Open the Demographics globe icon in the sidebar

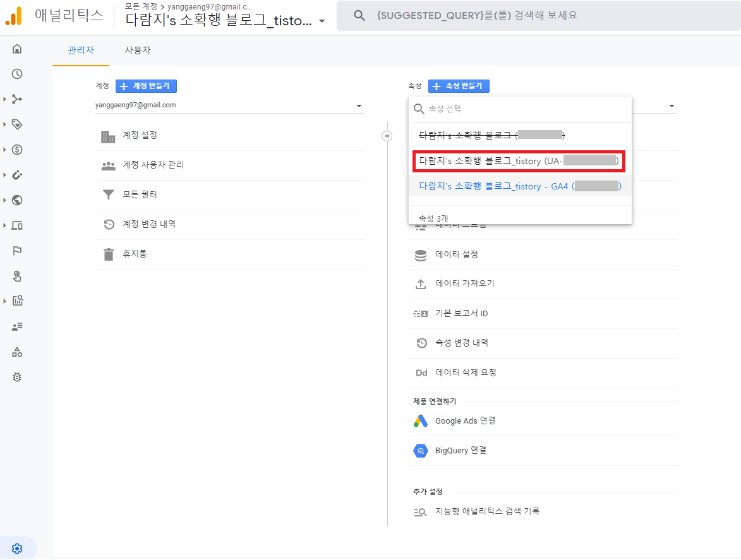pyautogui.click(x=17, y=200)
